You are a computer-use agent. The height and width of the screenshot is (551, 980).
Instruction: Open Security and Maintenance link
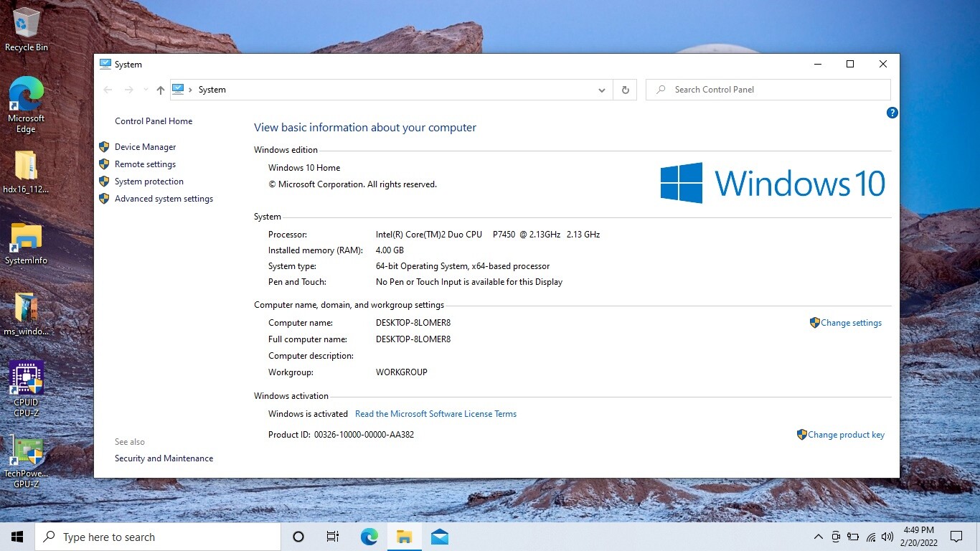tap(164, 458)
